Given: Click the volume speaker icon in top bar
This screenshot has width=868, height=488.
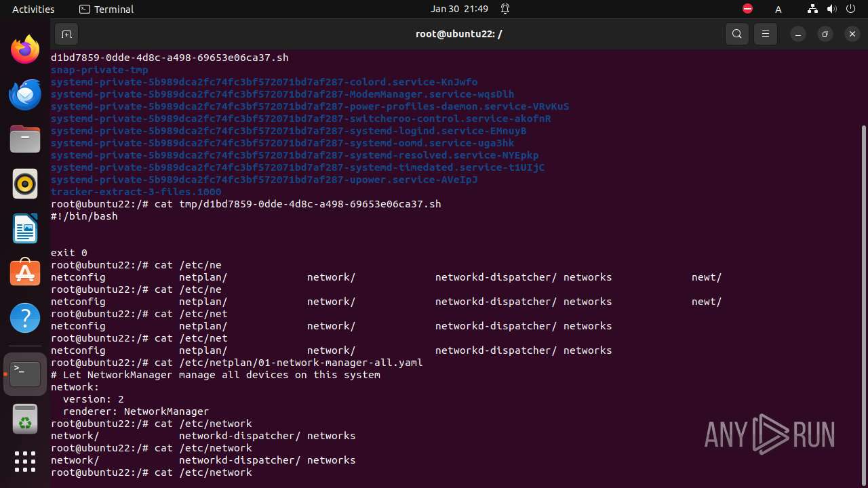Looking at the screenshot, I should tap(831, 9).
